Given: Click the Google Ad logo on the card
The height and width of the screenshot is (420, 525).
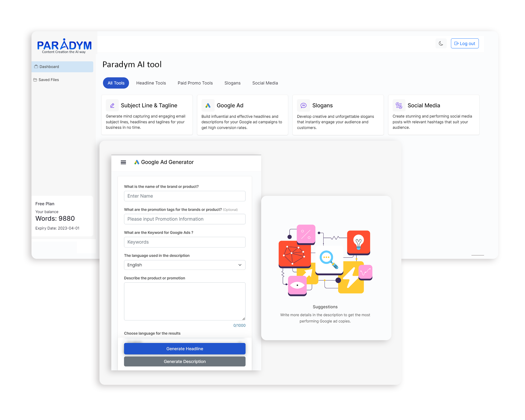Looking at the screenshot, I should 208,105.
